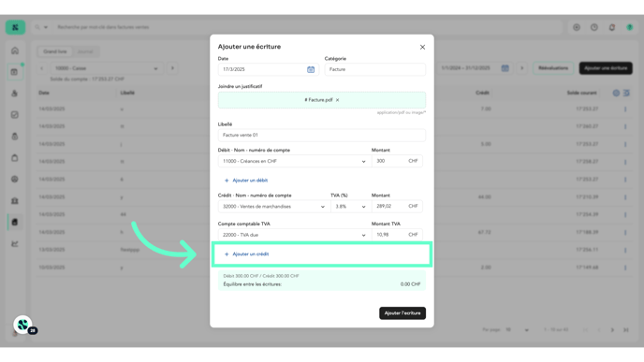This screenshot has width=644, height=362.
Task: Close the Ajouter une écriture dialog
Action: click(x=422, y=47)
